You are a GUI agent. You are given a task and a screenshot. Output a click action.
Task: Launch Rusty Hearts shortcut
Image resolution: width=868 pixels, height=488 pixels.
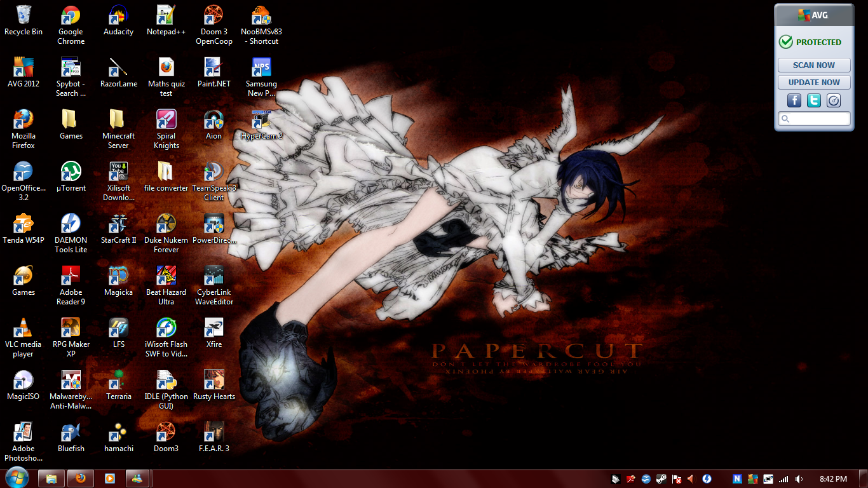click(214, 385)
